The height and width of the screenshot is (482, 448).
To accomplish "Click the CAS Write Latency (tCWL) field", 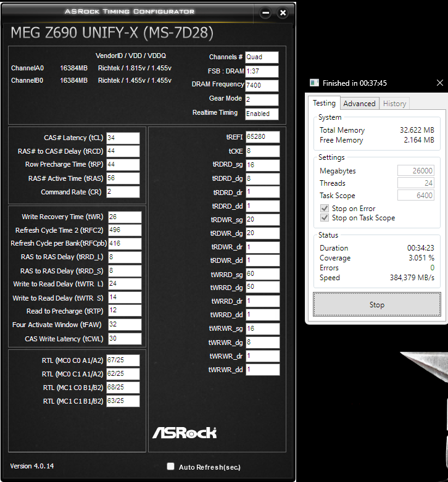I will click(x=125, y=339).
